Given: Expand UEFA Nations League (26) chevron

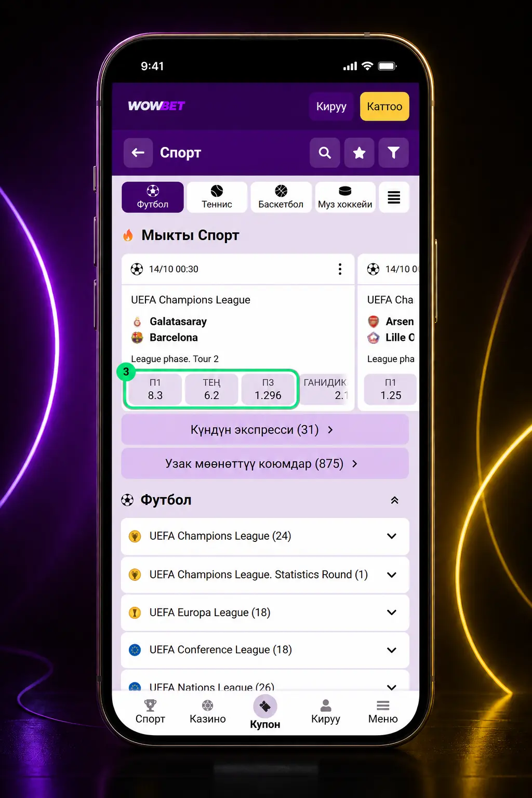Looking at the screenshot, I should 392,687.
